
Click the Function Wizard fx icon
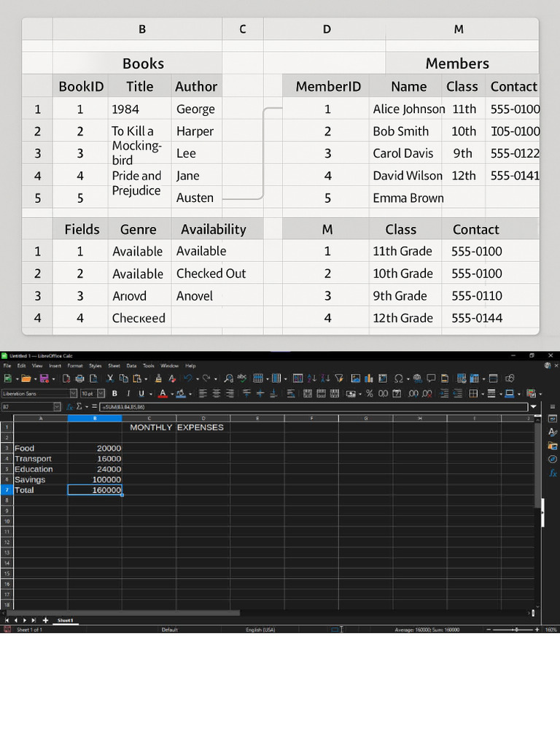[x=70, y=406]
